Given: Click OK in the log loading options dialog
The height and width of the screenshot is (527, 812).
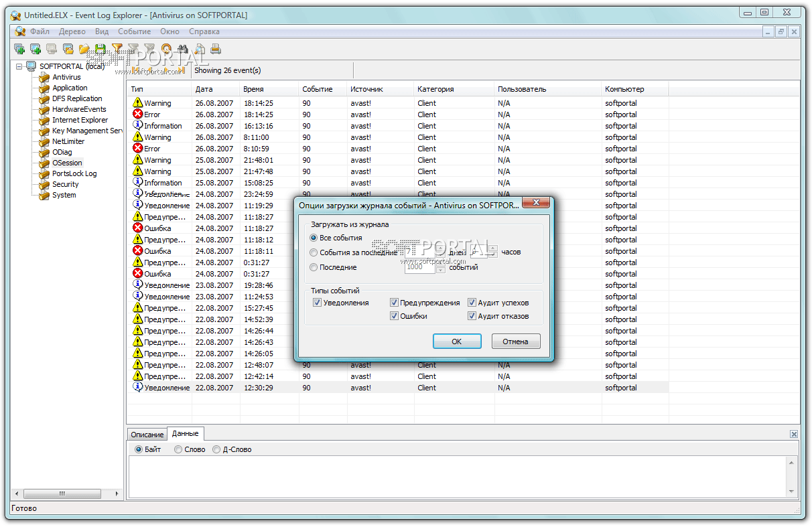Looking at the screenshot, I should coord(457,342).
